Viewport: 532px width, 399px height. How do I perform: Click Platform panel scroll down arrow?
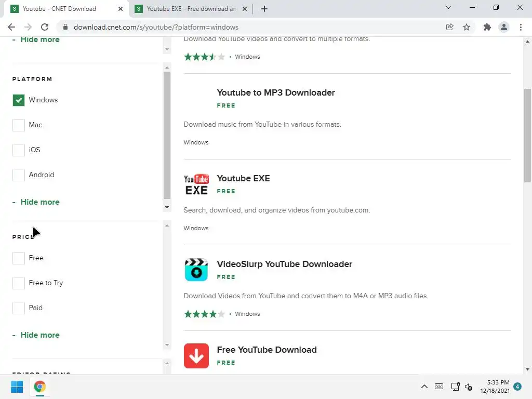coord(167,207)
